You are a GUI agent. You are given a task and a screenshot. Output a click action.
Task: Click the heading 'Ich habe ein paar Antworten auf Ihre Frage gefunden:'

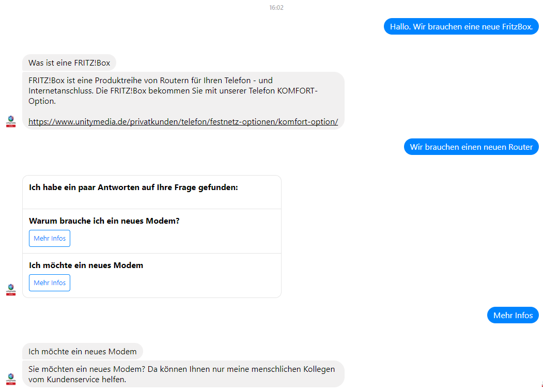click(133, 187)
